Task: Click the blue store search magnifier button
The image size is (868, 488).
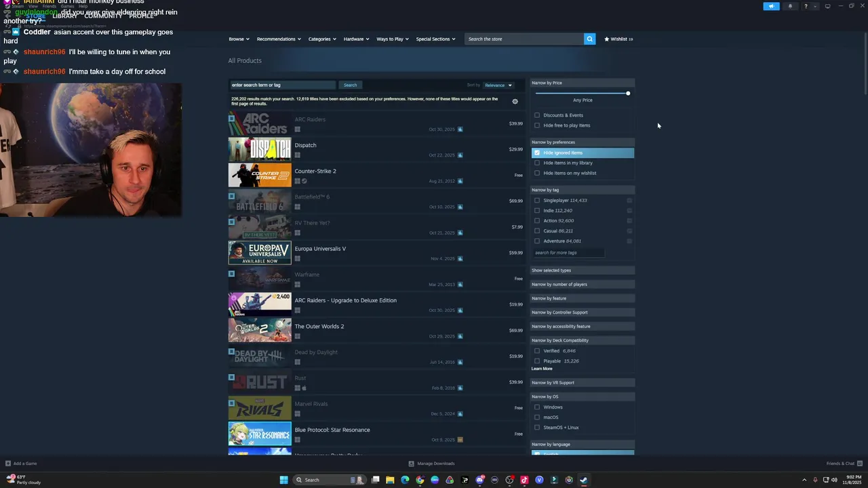Action: pyautogui.click(x=589, y=39)
